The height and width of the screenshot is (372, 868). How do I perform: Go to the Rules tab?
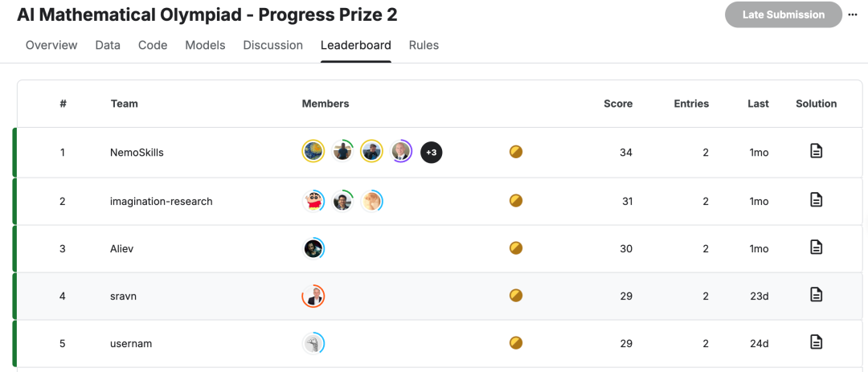tap(424, 45)
